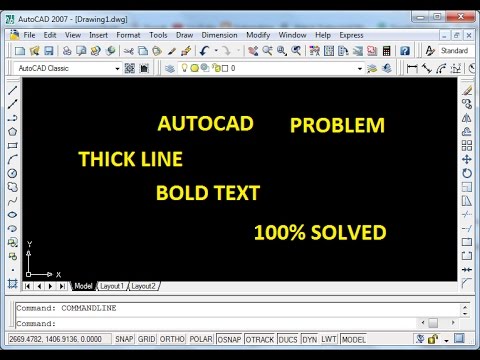Select the Construction Line tool
The image size is (480, 360).
point(13,104)
